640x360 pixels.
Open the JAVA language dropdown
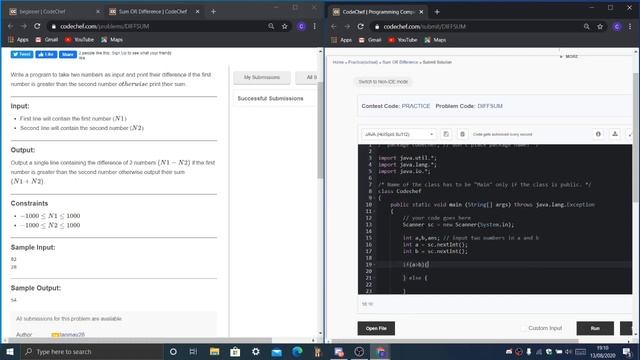(398, 134)
